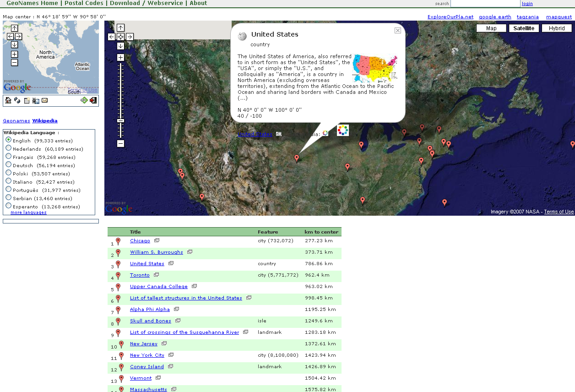Image resolution: width=575 pixels, height=392 pixels.
Task: Open new-window icon next to Toronto
Action: point(156,275)
